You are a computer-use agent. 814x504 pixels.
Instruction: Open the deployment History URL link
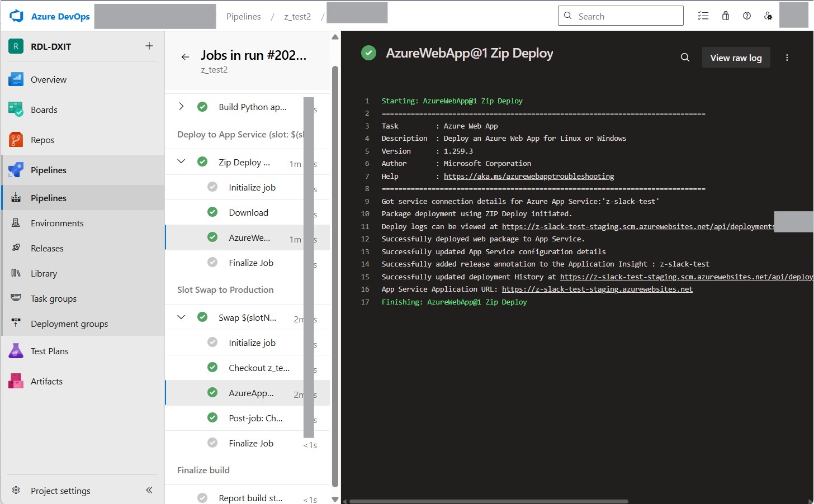coord(687,277)
